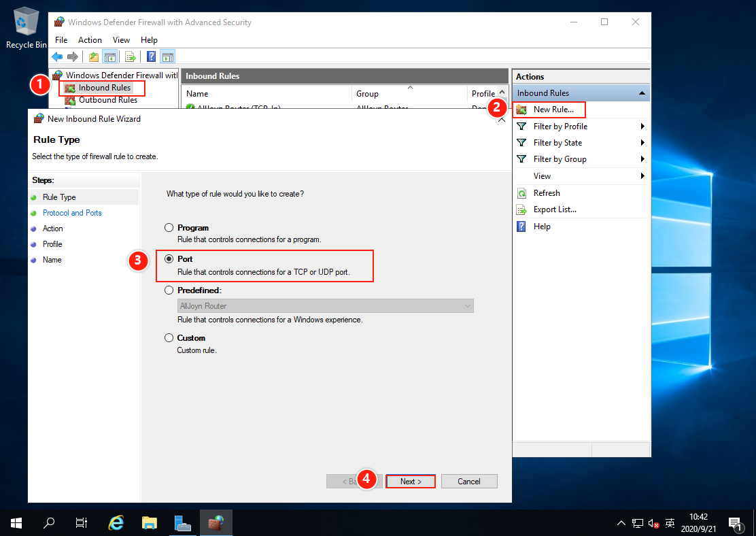Select Inbound Rules in console tree
This screenshot has width=756, height=536.
[x=105, y=88]
